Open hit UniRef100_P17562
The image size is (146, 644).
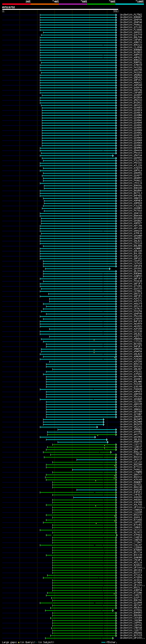[131, 15]
